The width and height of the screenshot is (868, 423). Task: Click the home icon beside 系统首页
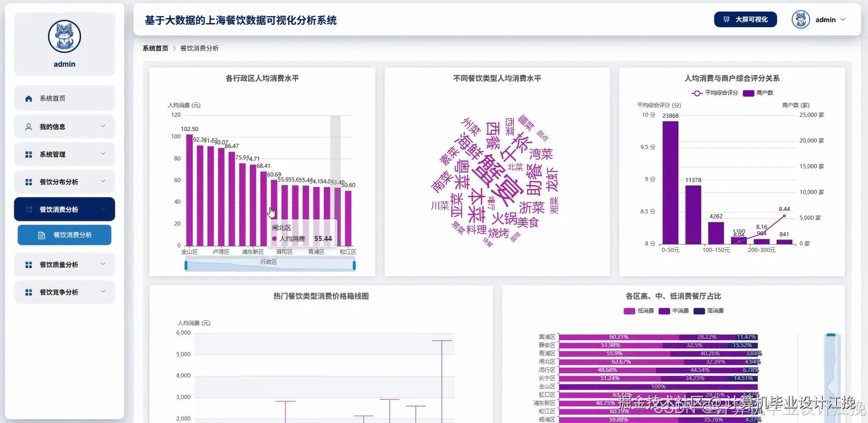pyautogui.click(x=28, y=99)
